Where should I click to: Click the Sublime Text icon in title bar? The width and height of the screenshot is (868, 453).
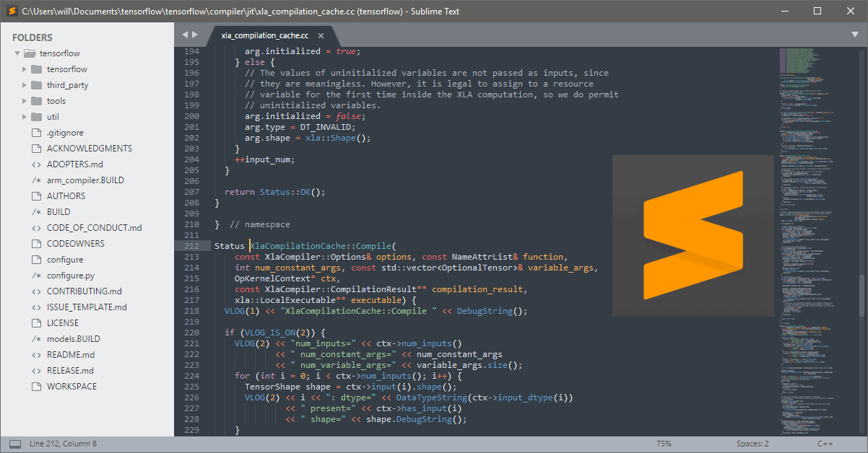click(12, 11)
